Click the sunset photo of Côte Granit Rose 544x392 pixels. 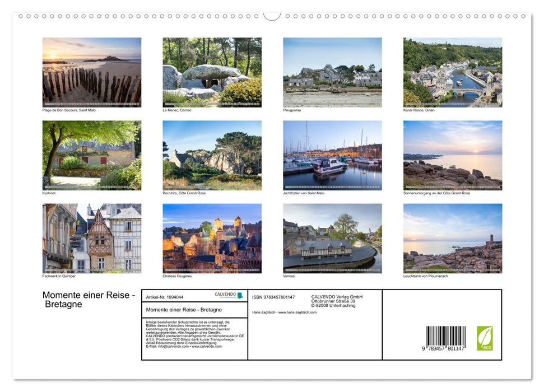click(x=453, y=155)
